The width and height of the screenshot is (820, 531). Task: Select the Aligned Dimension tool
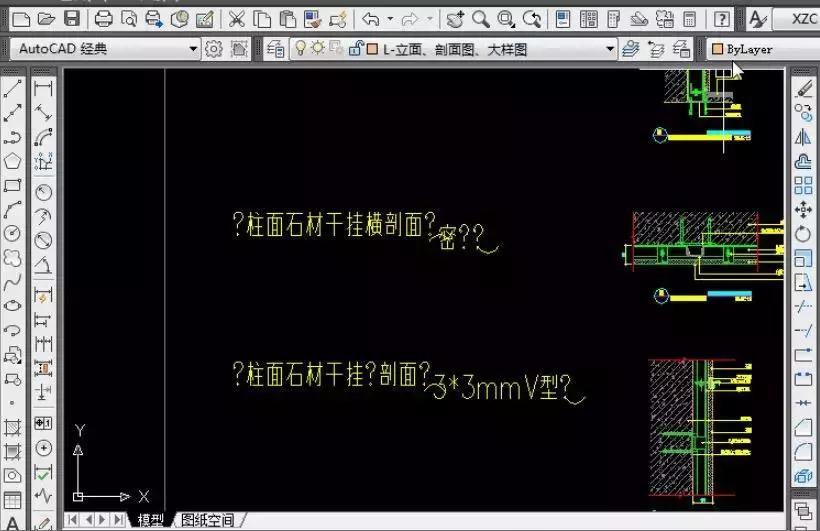43,112
